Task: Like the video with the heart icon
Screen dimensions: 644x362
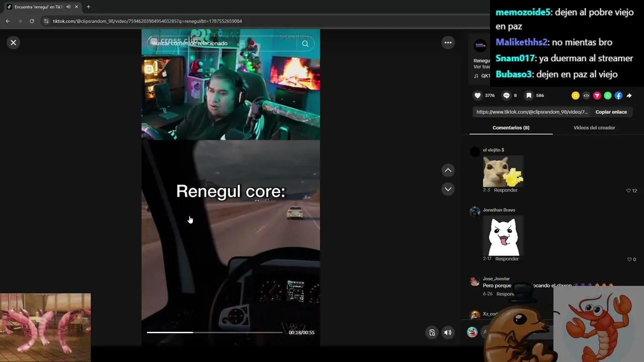Action: [x=477, y=96]
